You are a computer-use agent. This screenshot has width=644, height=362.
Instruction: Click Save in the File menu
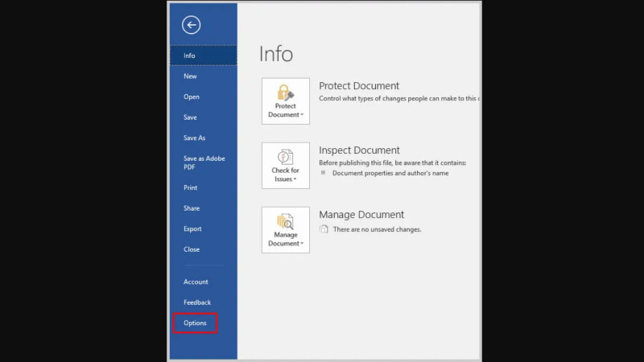(x=190, y=117)
